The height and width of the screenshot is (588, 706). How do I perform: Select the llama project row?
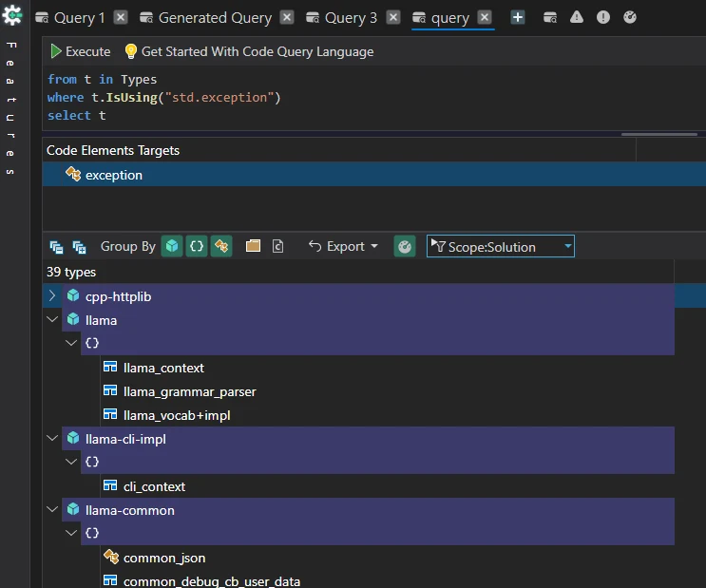click(368, 320)
